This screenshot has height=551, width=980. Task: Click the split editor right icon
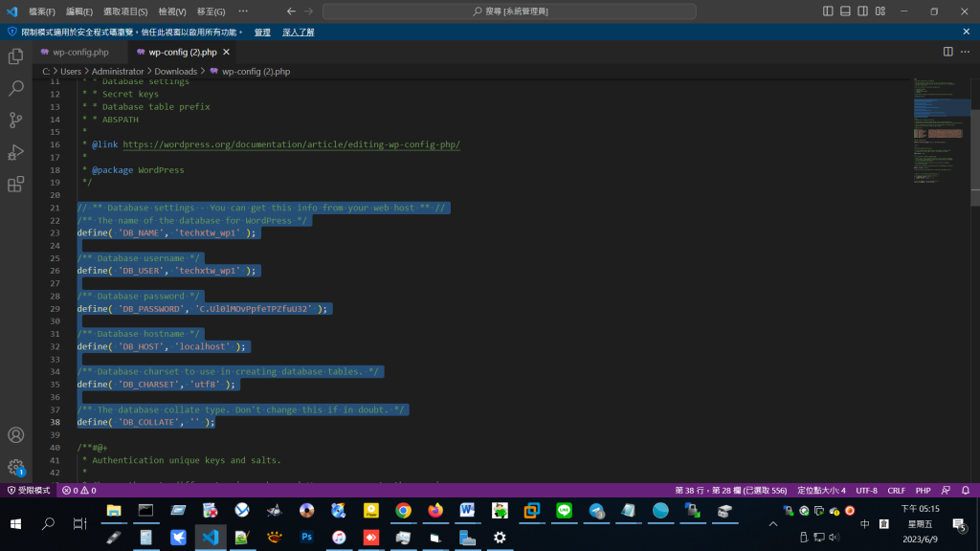(x=947, y=52)
